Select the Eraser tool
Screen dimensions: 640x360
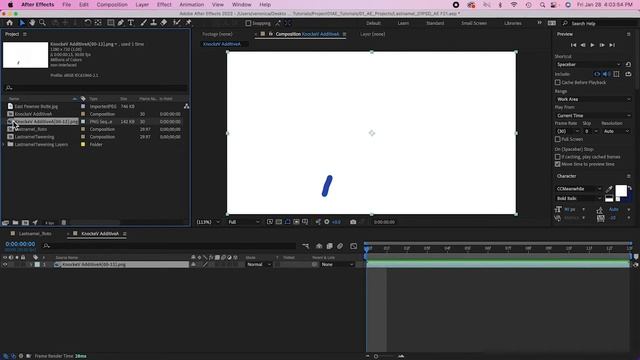pos(164,23)
